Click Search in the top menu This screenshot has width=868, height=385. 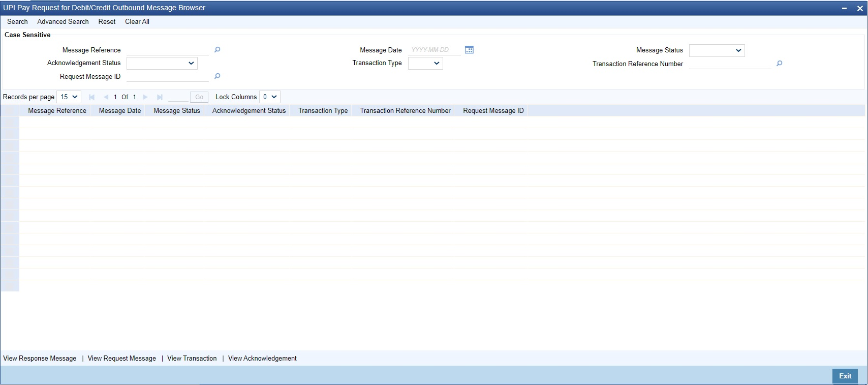[x=17, y=21]
